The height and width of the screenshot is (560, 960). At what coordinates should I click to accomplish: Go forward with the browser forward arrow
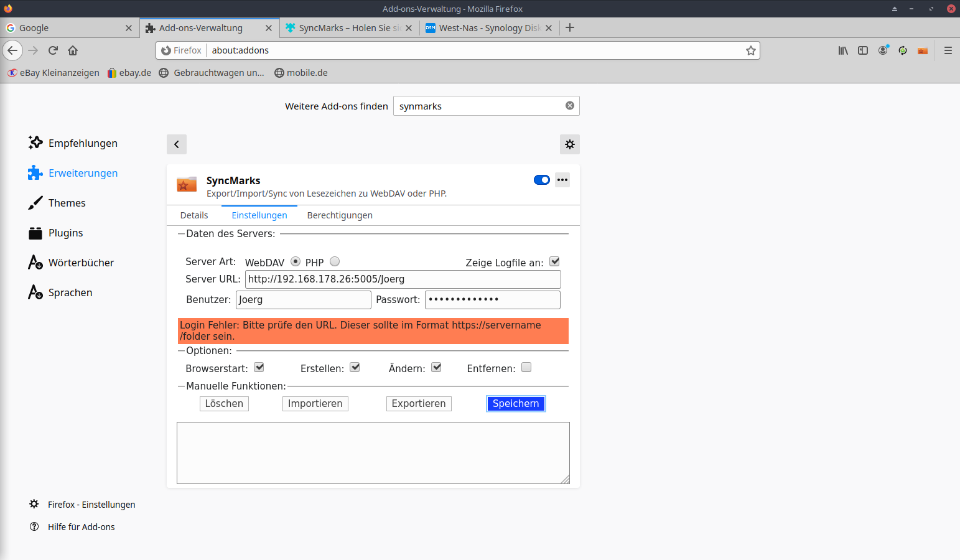pos(34,50)
